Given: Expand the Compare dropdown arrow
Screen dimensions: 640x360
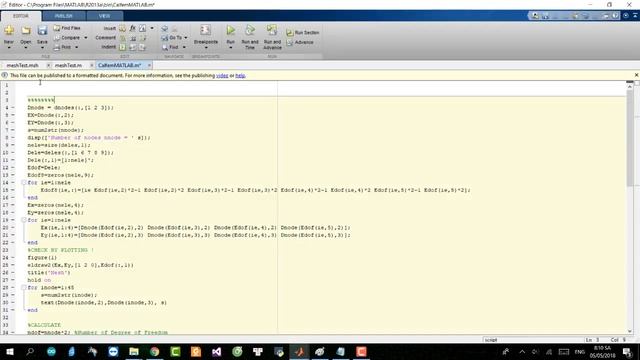Looking at the screenshot, I should [x=86, y=38].
